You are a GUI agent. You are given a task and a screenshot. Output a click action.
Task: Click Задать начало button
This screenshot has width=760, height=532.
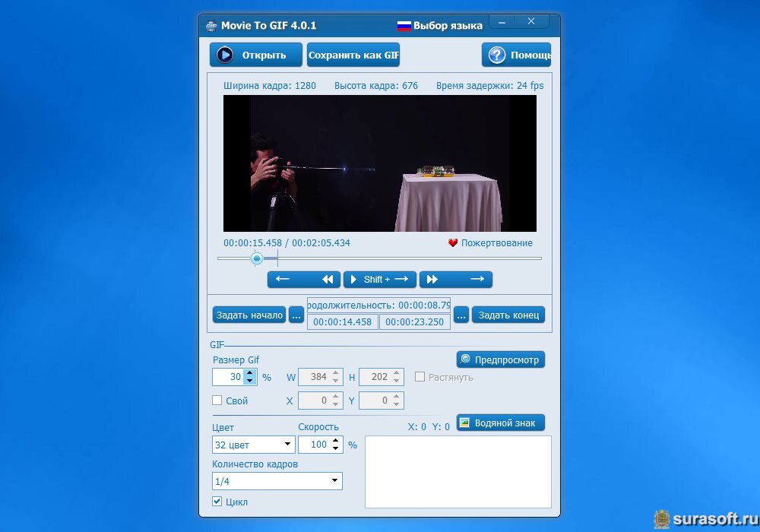coord(249,315)
